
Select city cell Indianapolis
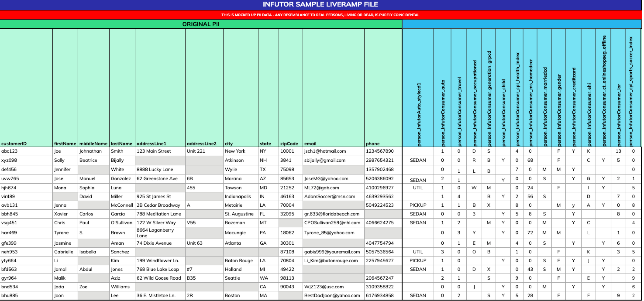click(241, 196)
